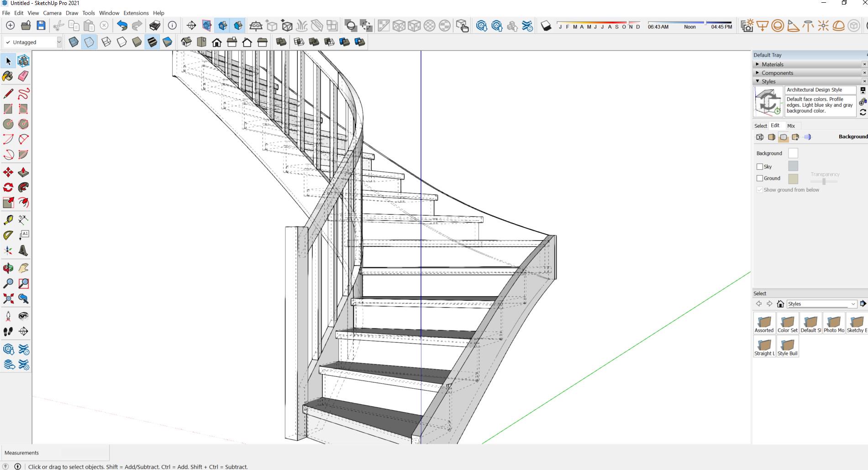Viewport: 868px width, 470px height.
Task: Switch to Shaded With Textures style
Action: coord(152,42)
